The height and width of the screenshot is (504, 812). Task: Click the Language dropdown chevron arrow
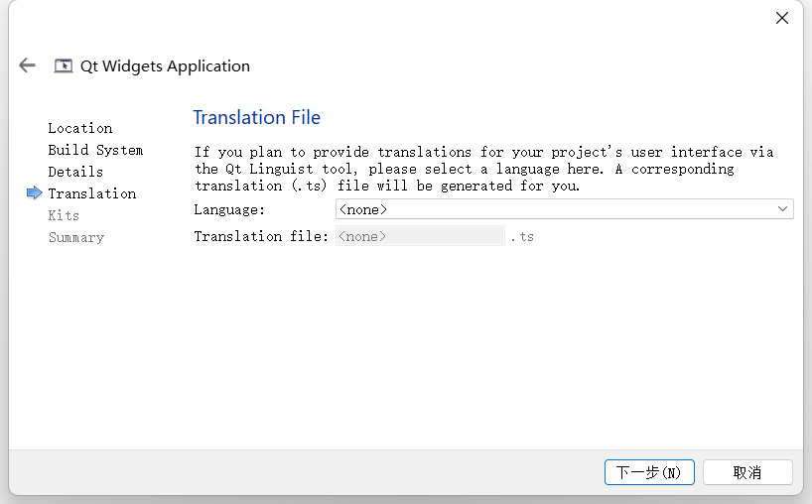click(x=782, y=209)
